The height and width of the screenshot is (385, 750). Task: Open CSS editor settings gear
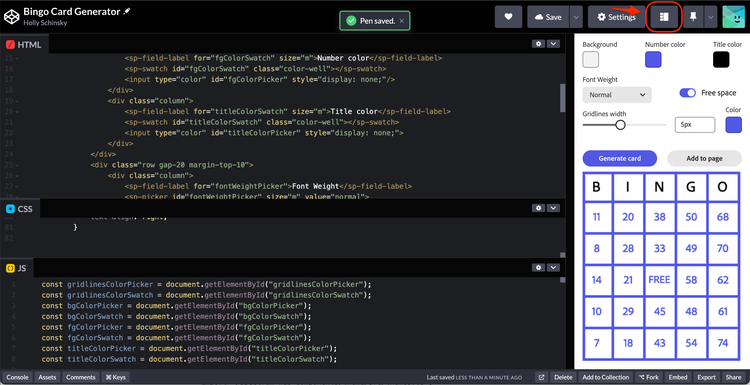coord(539,208)
